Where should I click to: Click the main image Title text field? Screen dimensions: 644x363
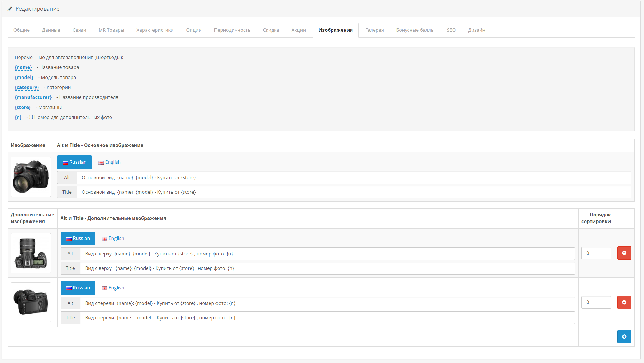point(354,192)
